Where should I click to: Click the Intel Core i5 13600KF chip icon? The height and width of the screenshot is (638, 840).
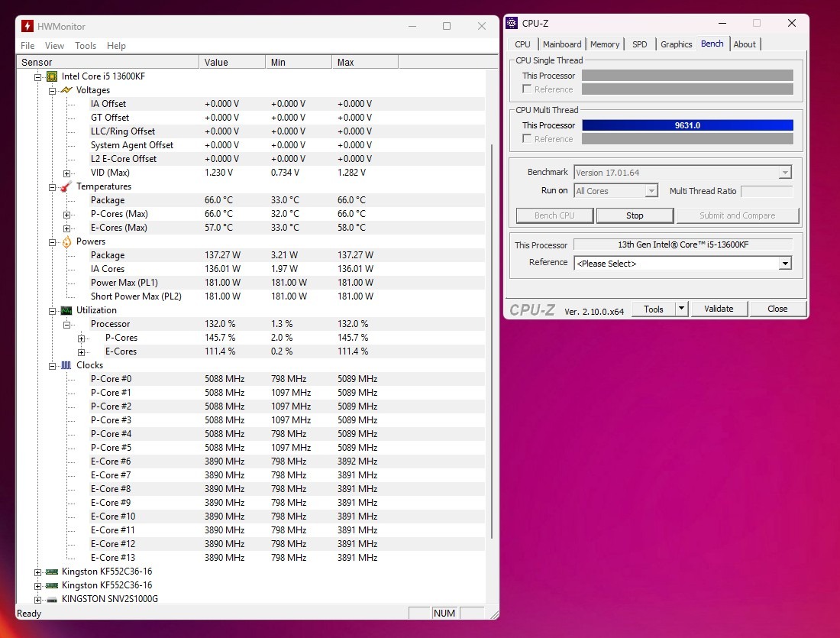click(x=52, y=76)
